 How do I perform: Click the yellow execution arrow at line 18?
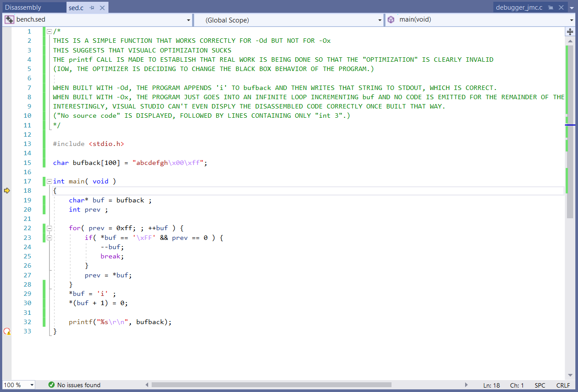7,190
